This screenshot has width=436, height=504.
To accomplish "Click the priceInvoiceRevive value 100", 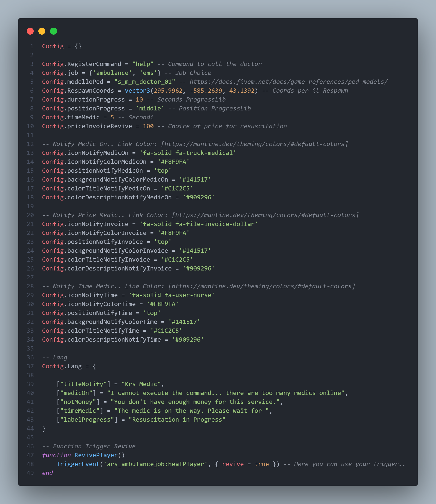I will click(x=148, y=126).
